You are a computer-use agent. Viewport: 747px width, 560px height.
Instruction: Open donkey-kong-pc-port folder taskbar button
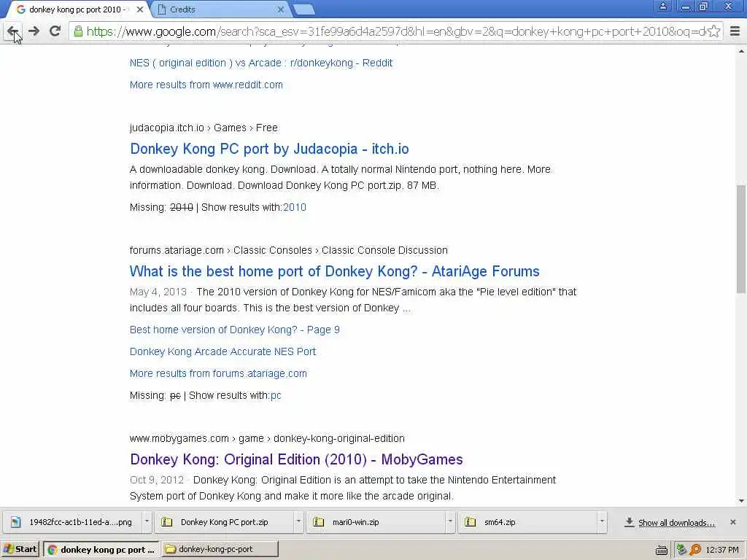pos(220,549)
